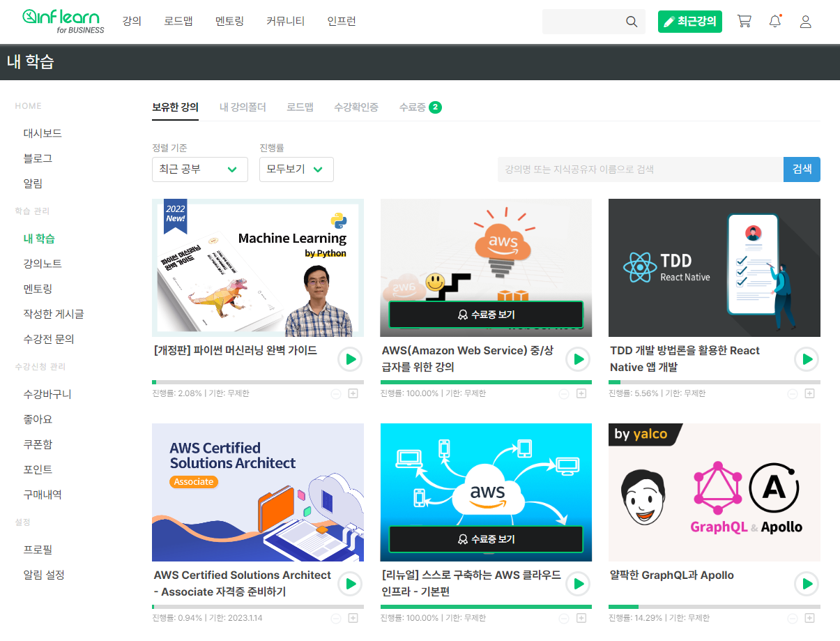
Task: Click the Inflearn for BUSINESS logo
Action: pyautogui.click(x=63, y=22)
